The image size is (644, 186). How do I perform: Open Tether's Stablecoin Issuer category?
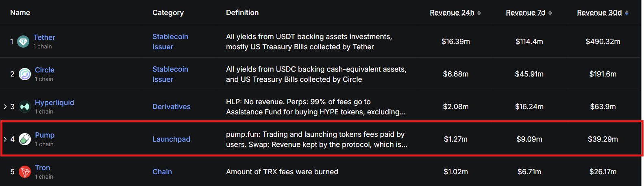coord(170,42)
